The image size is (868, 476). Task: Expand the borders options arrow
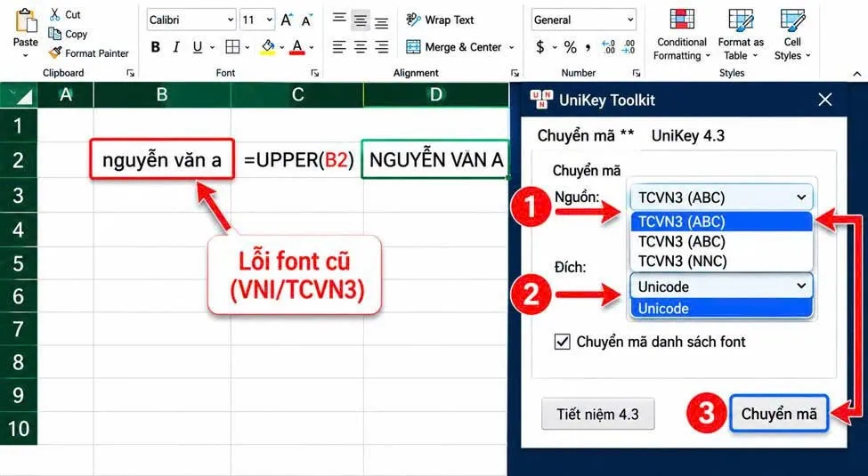[247, 48]
